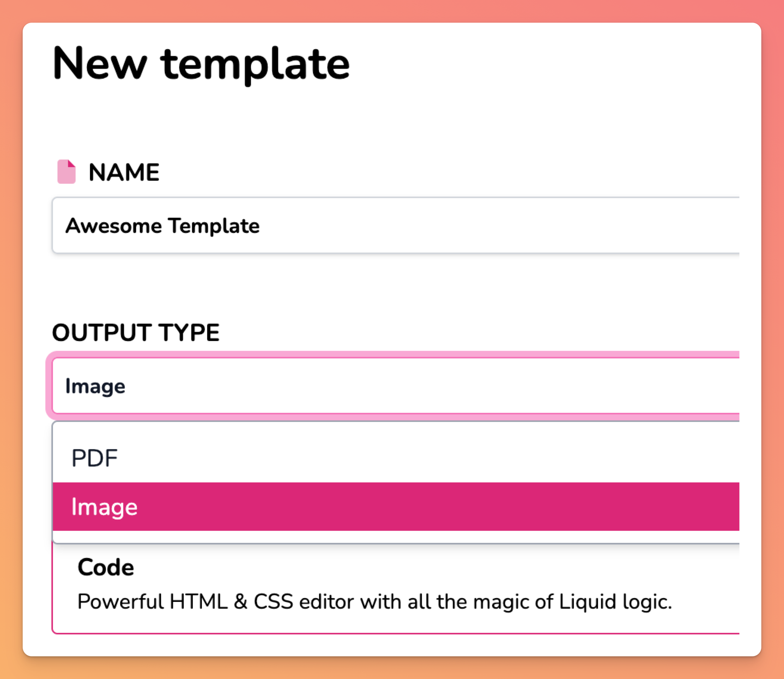Click the selected 'Image' value in the combo box
The image size is (784, 679).
[x=95, y=386]
